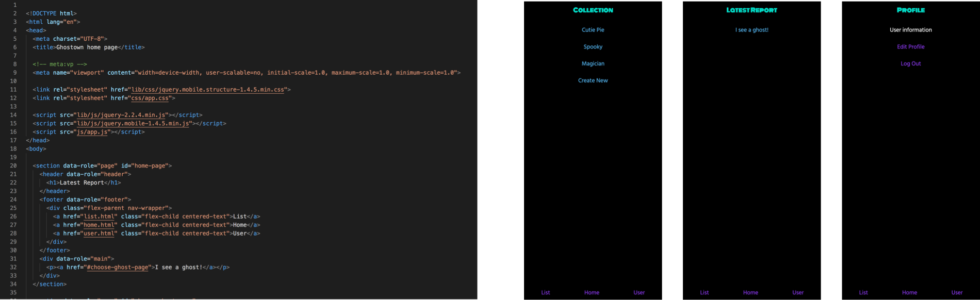Click line number 20 in the gutter

click(x=13, y=166)
